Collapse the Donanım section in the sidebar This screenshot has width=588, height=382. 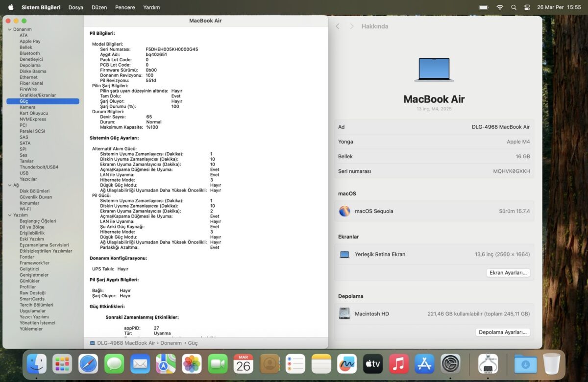click(9, 29)
